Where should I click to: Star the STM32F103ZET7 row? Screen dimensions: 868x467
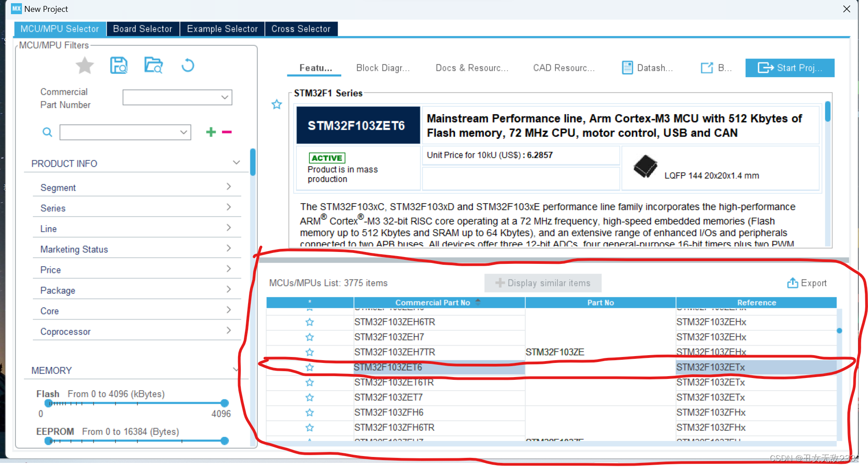(310, 398)
